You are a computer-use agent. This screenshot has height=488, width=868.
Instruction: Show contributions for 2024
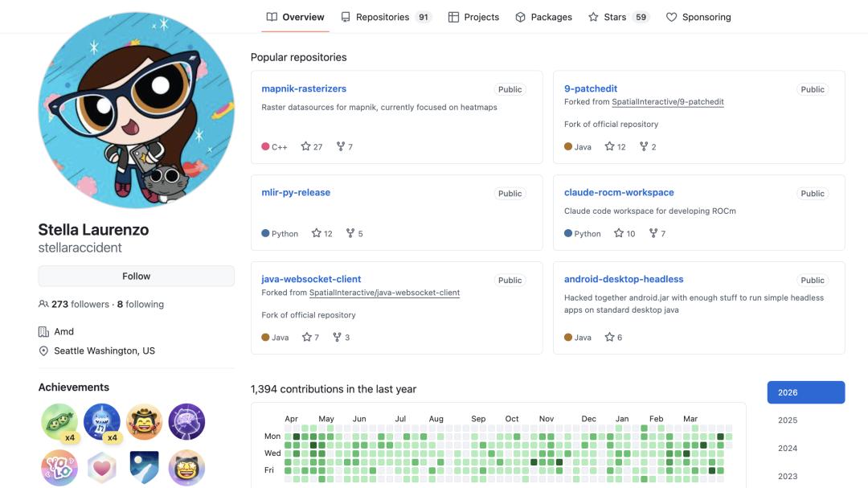788,449
